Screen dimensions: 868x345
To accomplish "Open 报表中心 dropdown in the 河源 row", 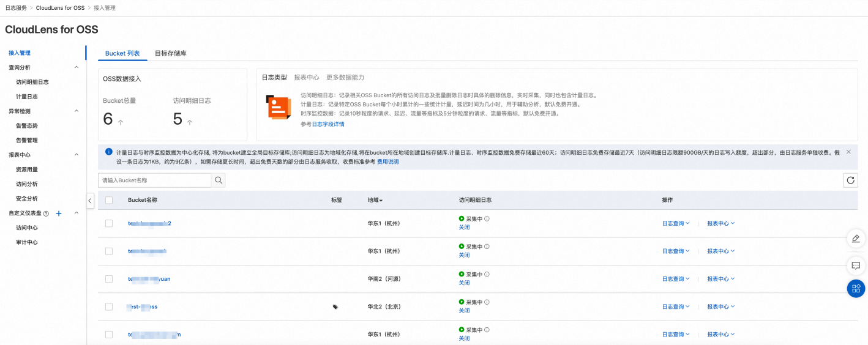I will (x=720, y=279).
